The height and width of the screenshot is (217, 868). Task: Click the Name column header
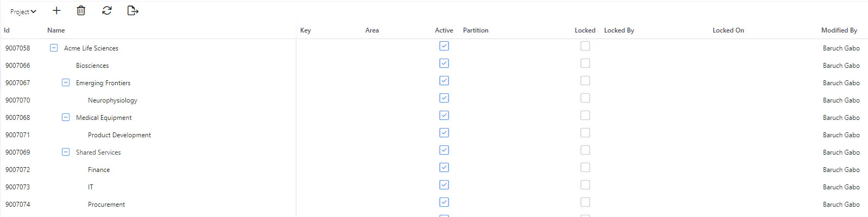click(56, 30)
